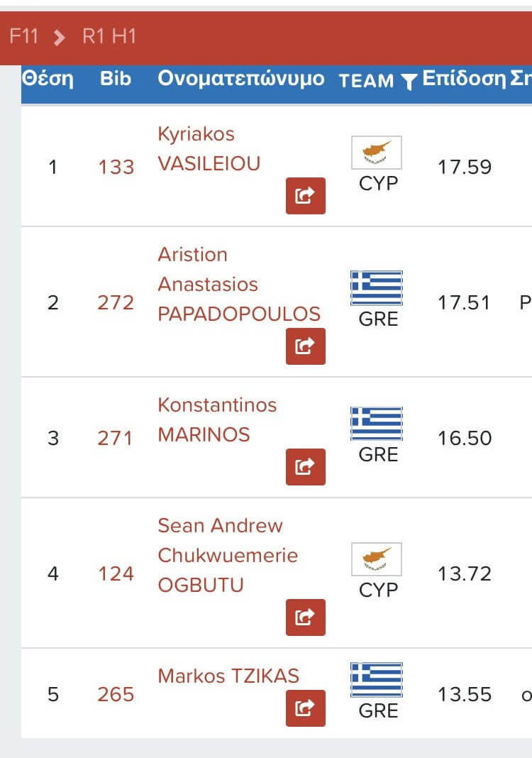Open Markos TZIKAS athlete link
Viewport: 532px width, 758px height.
click(x=228, y=676)
